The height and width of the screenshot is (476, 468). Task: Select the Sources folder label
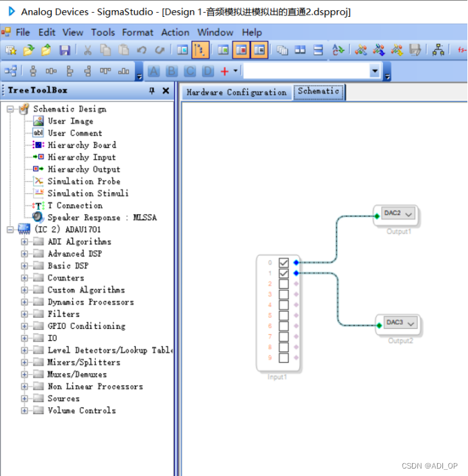pyautogui.click(x=63, y=398)
